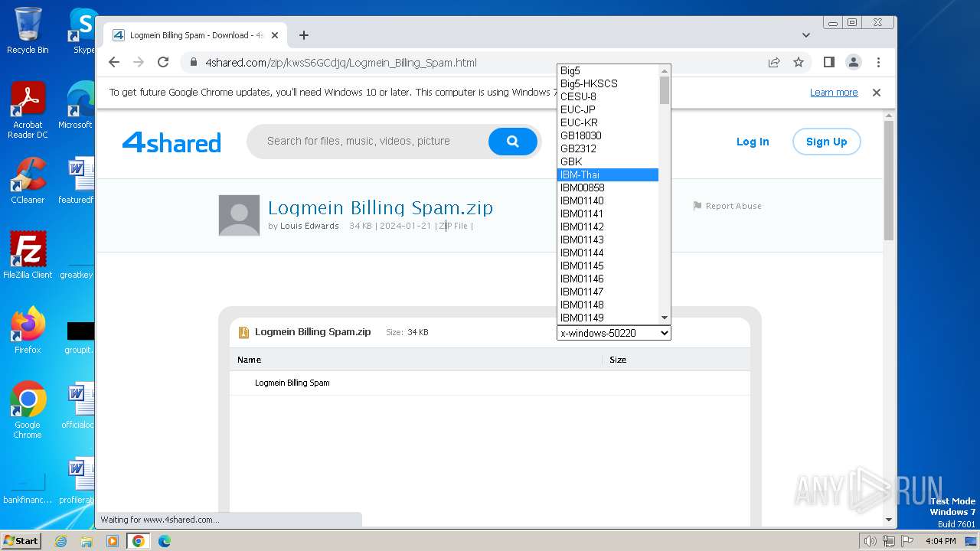Click Report Abuse flag link
Image resolution: width=980 pixels, height=551 pixels.
[727, 206]
